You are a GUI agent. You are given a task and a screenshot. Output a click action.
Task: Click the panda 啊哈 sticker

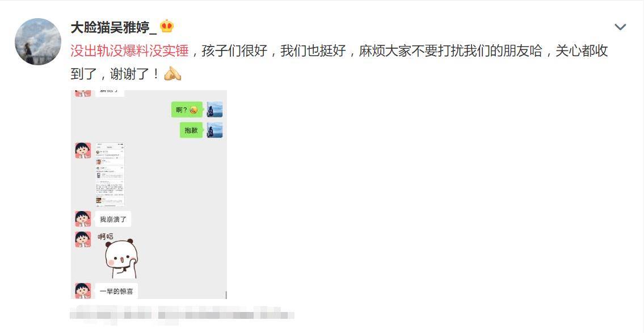(x=118, y=255)
